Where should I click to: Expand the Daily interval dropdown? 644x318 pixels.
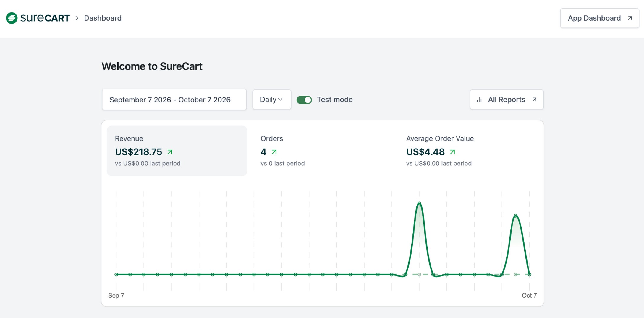coord(271,100)
